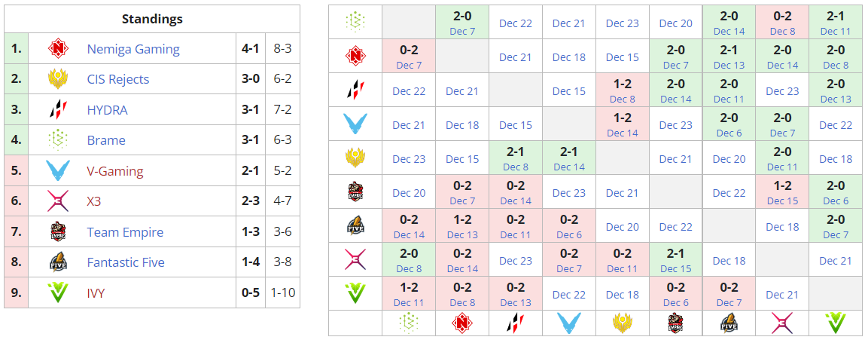Screen dimensions: 868x343
Task: Click the Brame team name link
Action: (106, 140)
